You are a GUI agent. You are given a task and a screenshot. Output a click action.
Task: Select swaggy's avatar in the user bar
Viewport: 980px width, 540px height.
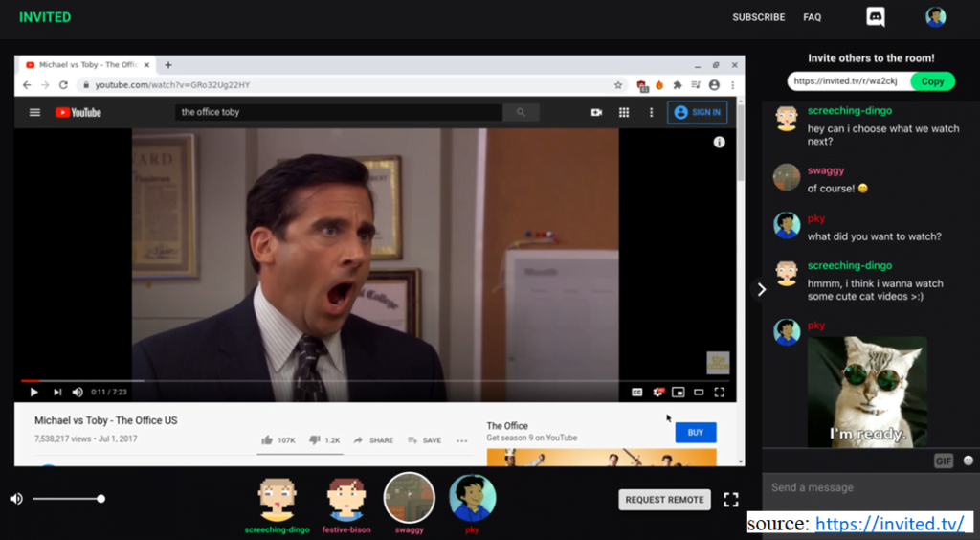coord(409,498)
